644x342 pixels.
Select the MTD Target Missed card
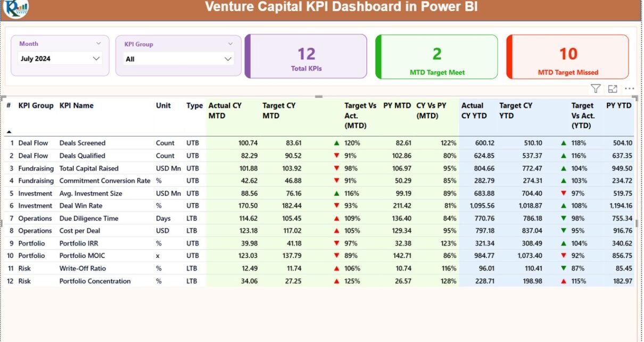coord(567,57)
